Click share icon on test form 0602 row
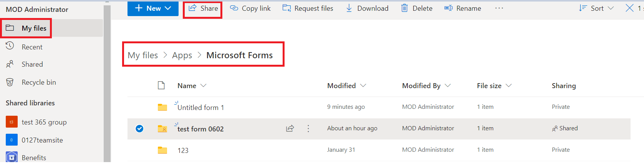 (x=290, y=128)
